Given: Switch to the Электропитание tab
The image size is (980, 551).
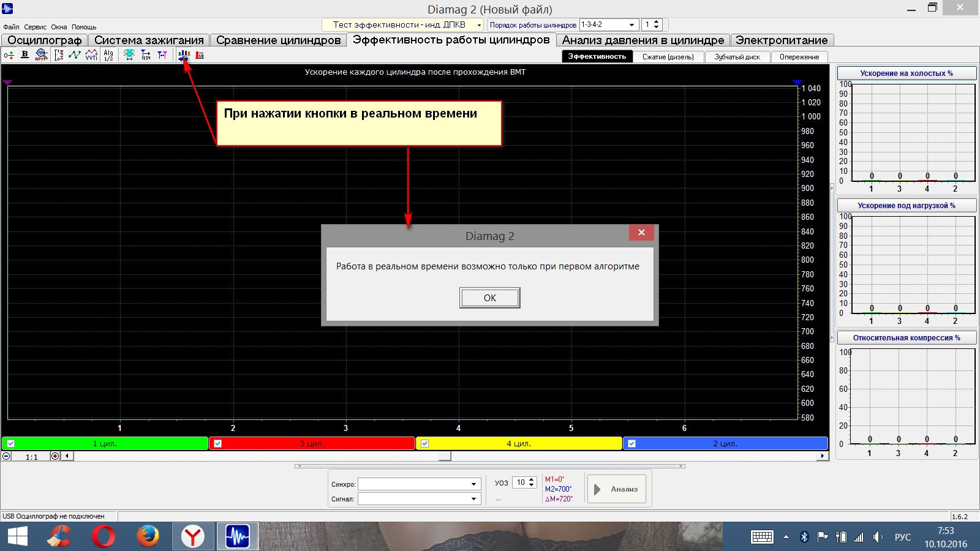Looking at the screenshot, I should [x=782, y=40].
